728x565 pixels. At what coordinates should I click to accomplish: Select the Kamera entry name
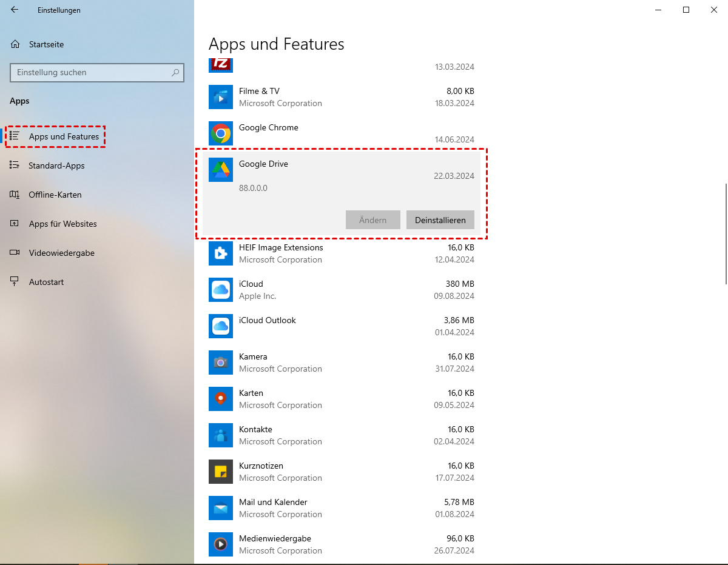pyautogui.click(x=253, y=356)
